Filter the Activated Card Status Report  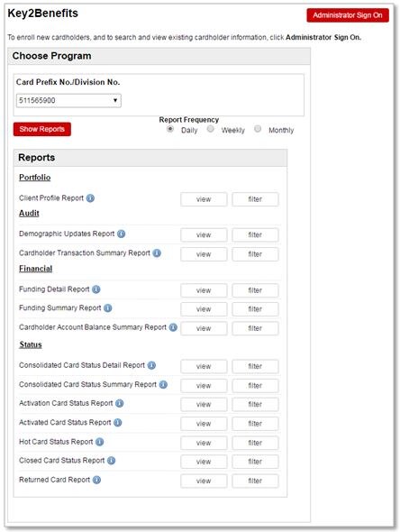[255, 424]
